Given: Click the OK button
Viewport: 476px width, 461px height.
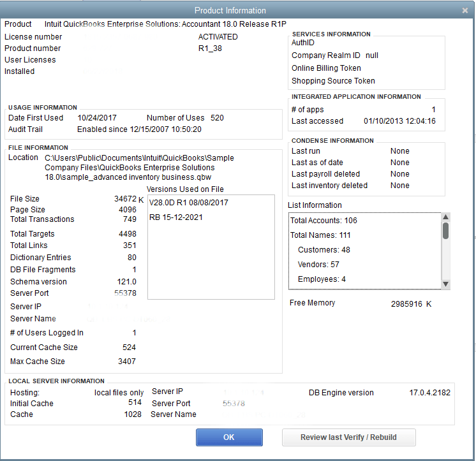Looking at the screenshot, I should pos(229,437).
